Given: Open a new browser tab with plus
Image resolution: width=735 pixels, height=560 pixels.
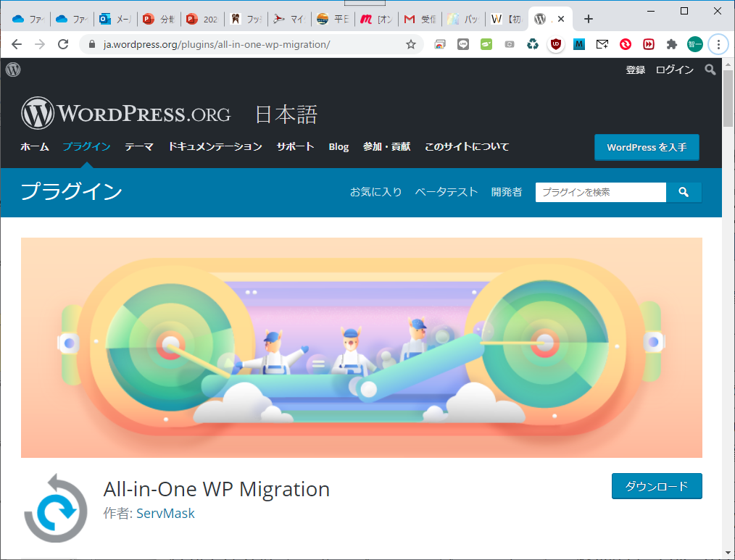Looking at the screenshot, I should (x=589, y=19).
